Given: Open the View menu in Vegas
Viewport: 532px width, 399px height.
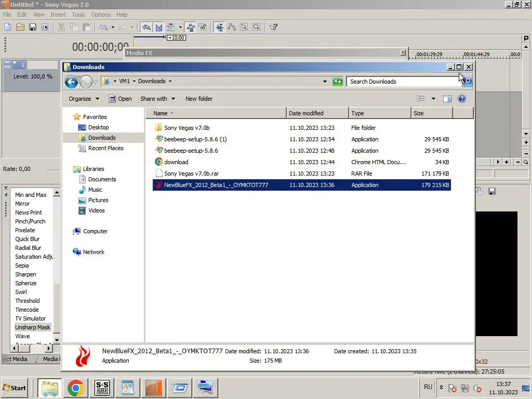Looking at the screenshot, I should [38, 15].
